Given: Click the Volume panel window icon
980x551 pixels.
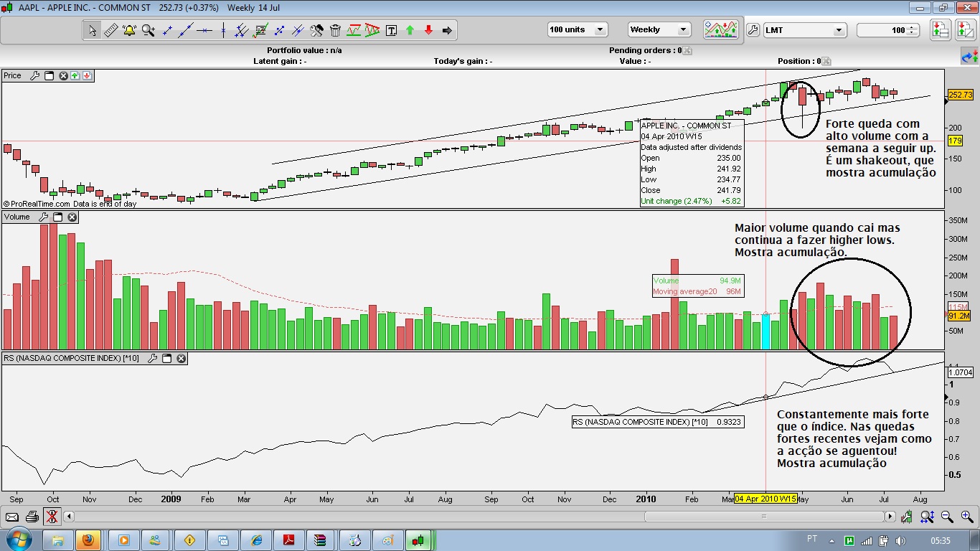Looking at the screenshot, I should coord(58,217).
